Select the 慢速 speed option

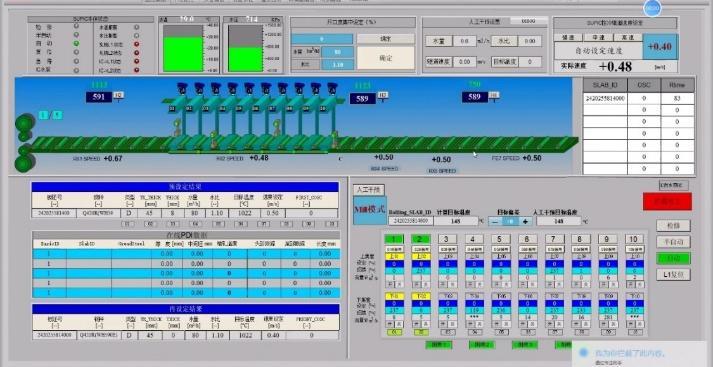pyautogui.click(x=568, y=37)
